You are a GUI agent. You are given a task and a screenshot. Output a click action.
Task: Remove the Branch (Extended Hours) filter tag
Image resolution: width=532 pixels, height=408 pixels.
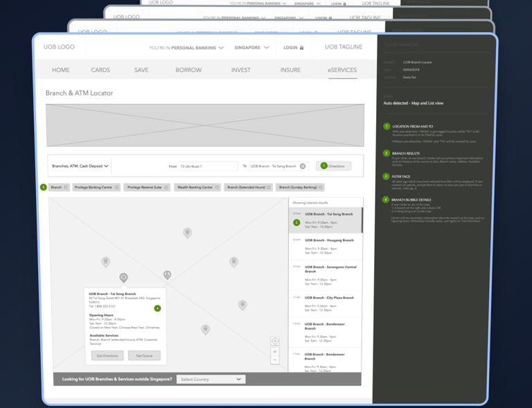pos(269,187)
